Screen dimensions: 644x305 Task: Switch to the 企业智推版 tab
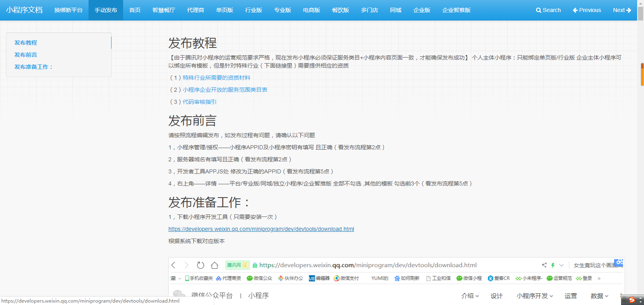tap(456, 10)
